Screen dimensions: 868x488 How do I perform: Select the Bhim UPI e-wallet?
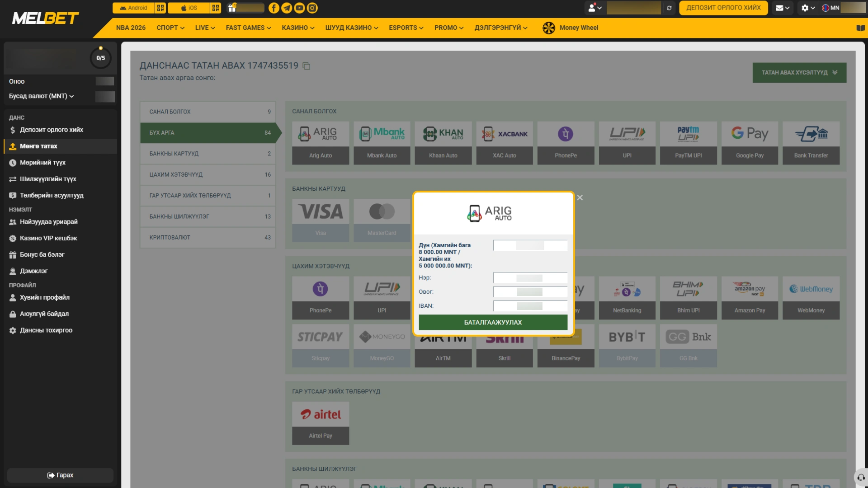689,298
